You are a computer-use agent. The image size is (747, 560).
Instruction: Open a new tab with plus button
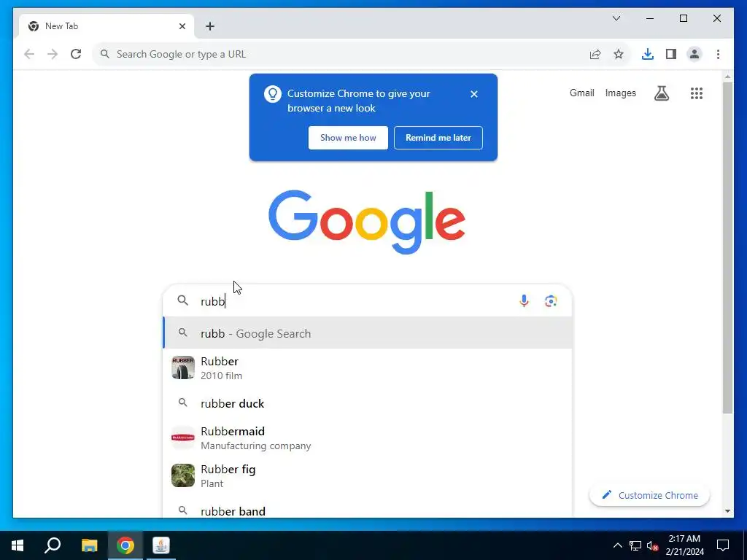[209, 26]
